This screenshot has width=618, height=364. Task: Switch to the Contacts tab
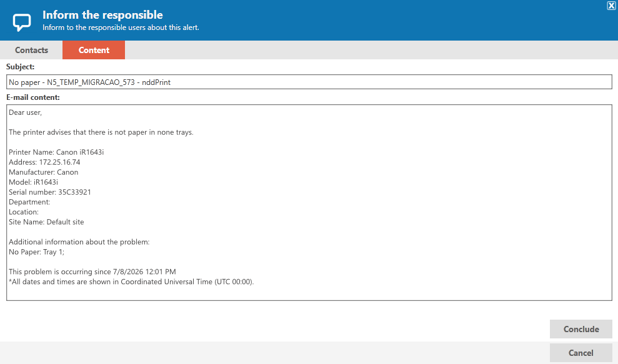click(x=31, y=50)
